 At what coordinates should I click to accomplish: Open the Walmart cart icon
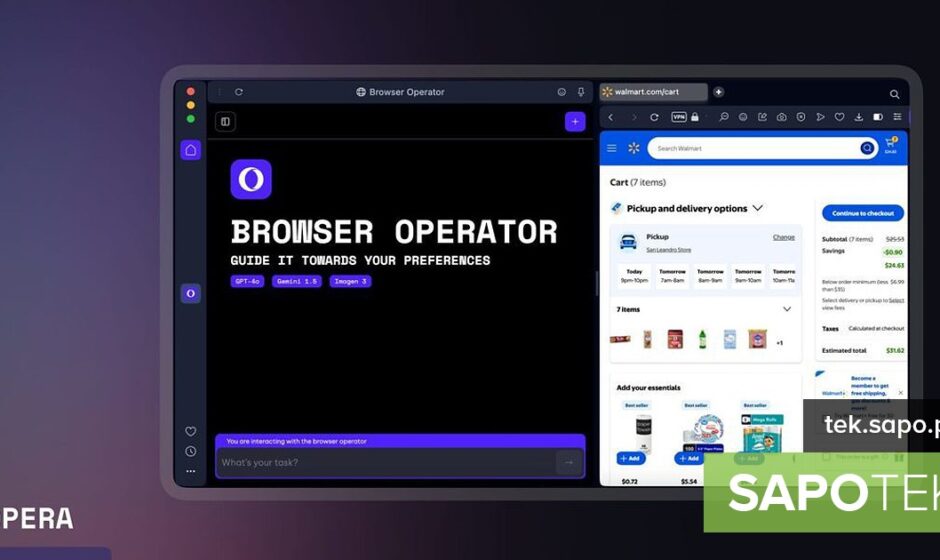(891, 145)
